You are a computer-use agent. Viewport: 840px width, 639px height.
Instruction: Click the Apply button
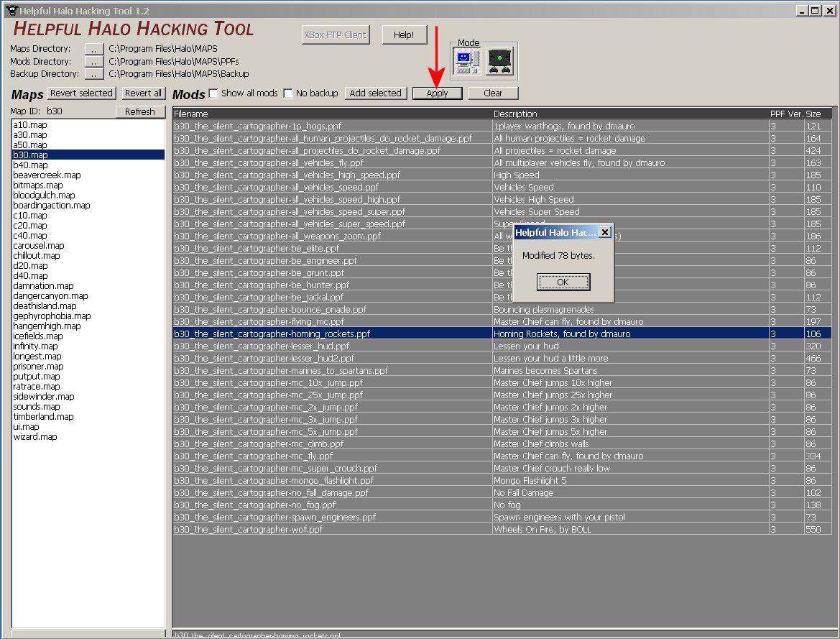pyautogui.click(x=437, y=93)
